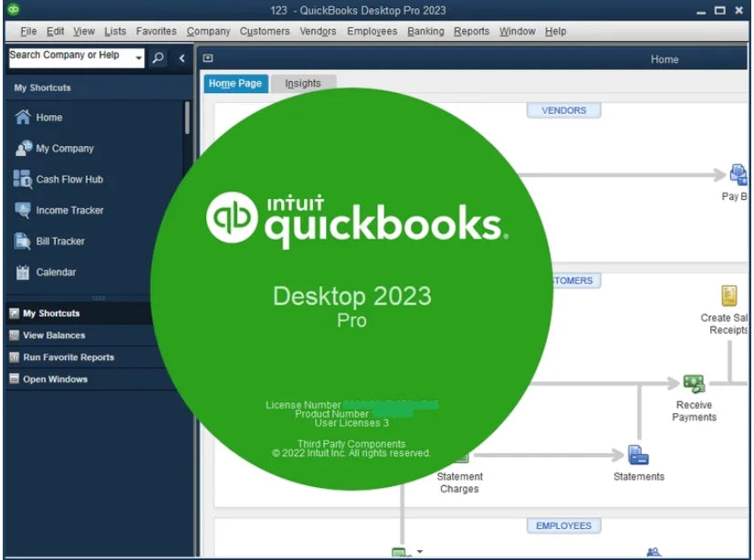The image size is (754, 560).
Task: Switch to the Home Page tab
Action: point(236,83)
